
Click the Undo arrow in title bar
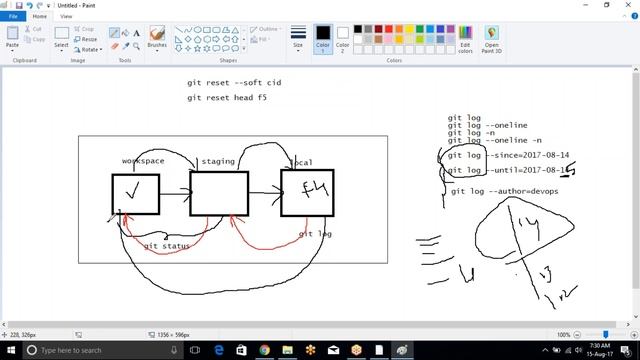[29, 5]
